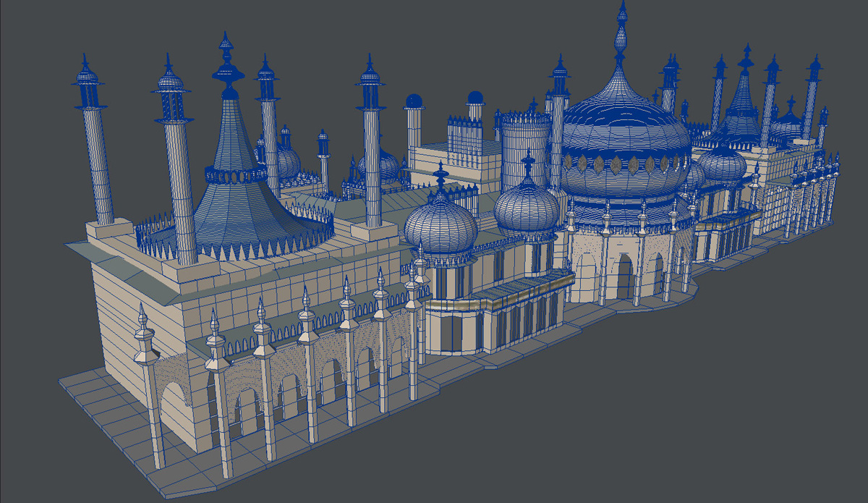Select the left small onion dome of the front pair
The image size is (868, 503).
[441, 224]
